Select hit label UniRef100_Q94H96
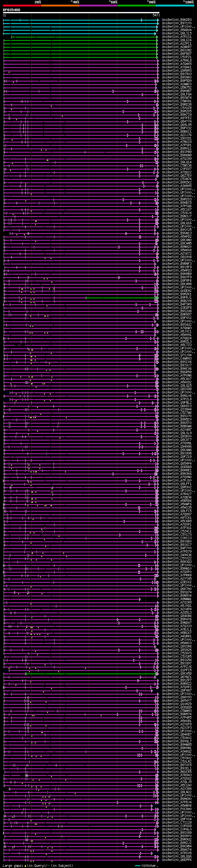 [177, 446]
